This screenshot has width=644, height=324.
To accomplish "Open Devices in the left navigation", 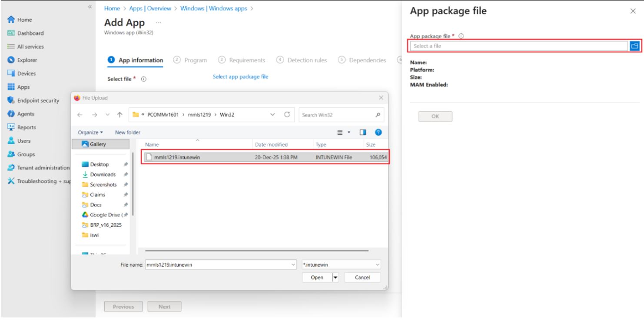I will click(x=27, y=73).
